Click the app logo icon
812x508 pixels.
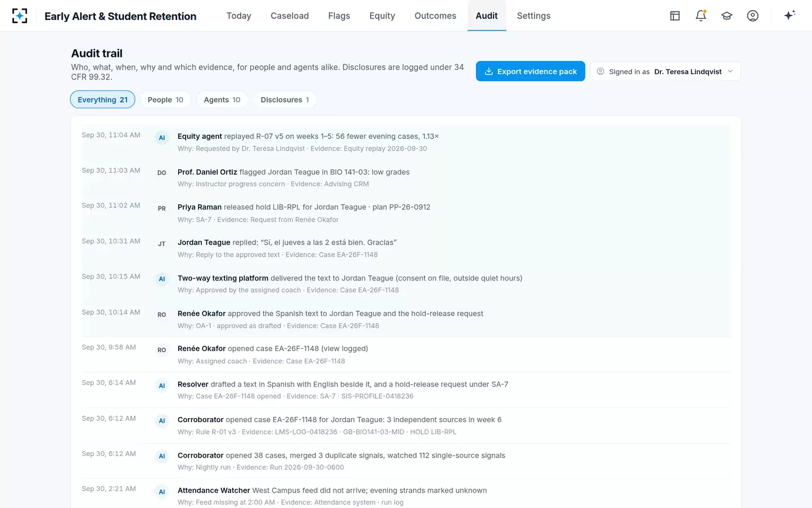(x=20, y=16)
